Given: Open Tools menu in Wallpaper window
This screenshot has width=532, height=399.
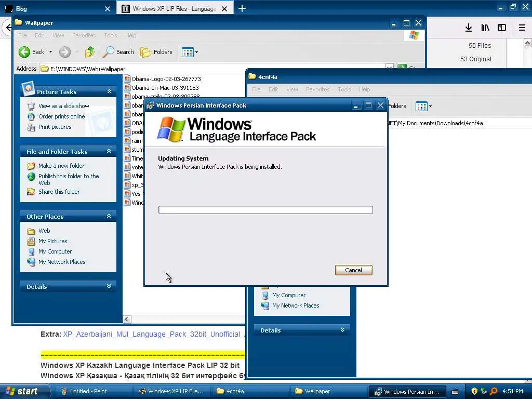Looking at the screenshot, I should (x=110, y=35).
